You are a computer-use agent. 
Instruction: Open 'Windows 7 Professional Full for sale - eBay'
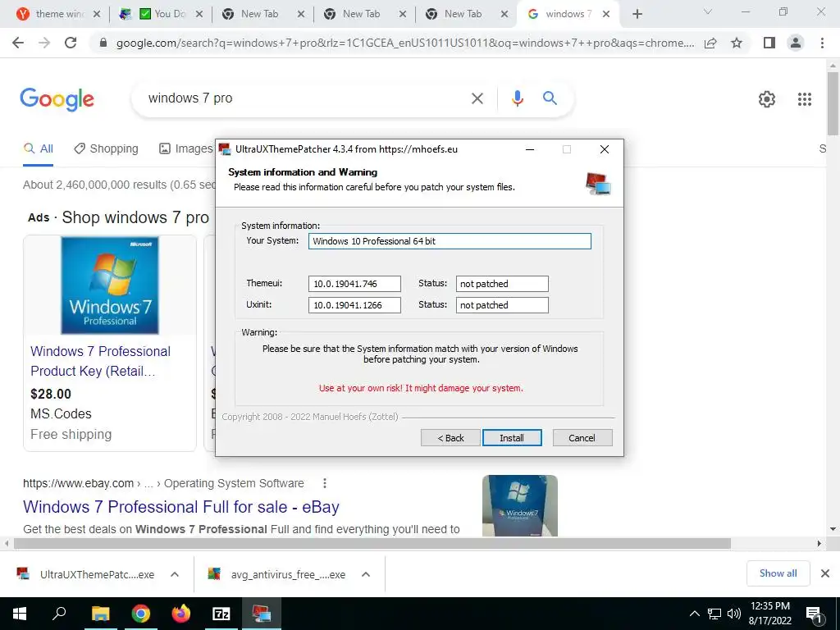point(181,507)
